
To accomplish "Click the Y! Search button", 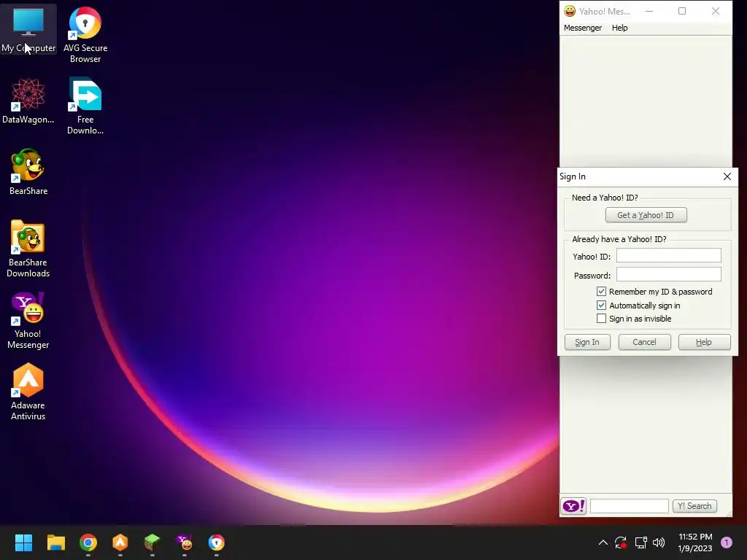I will [x=694, y=506].
